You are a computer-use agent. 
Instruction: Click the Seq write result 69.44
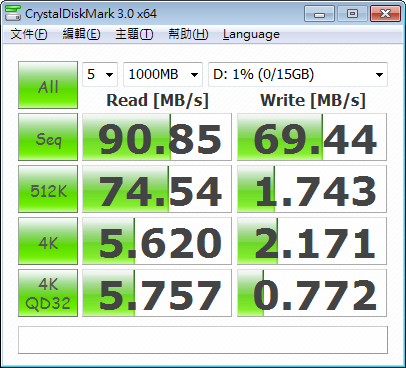click(312, 137)
